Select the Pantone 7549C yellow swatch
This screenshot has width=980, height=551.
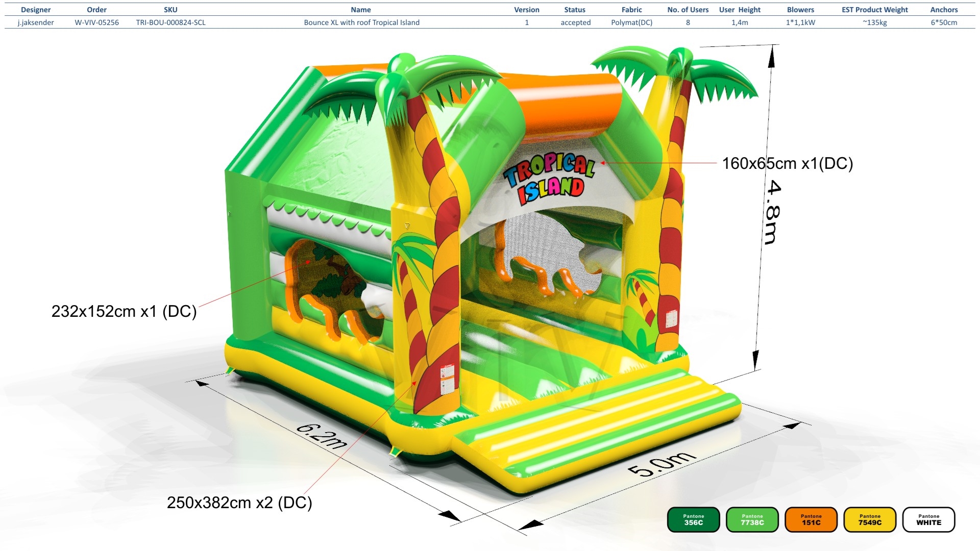point(870,519)
